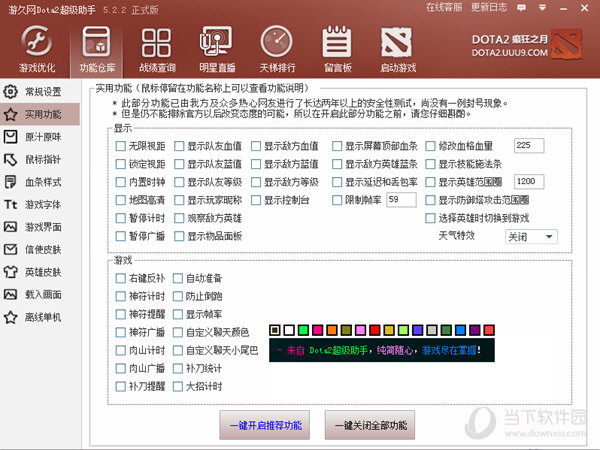This screenshot has height=450, width=600.
Task: Toggle the 大招计时 checkbox
Action: coord(178,386)
